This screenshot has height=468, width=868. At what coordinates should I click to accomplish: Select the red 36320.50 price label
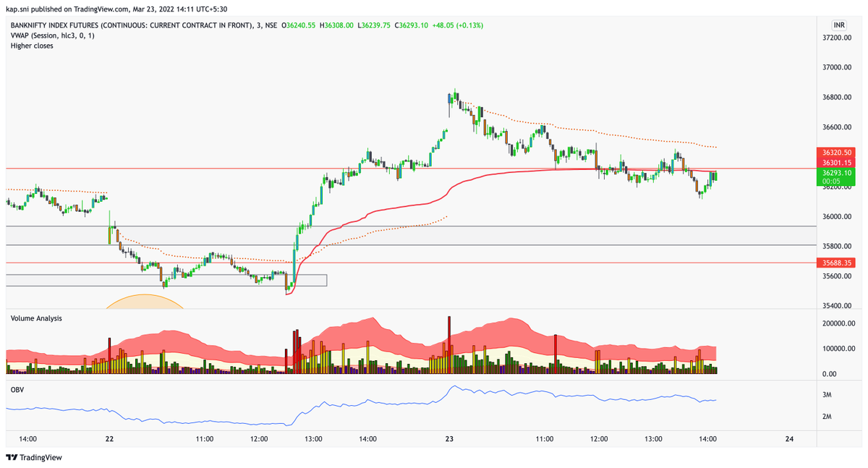[x=835, y=153]
